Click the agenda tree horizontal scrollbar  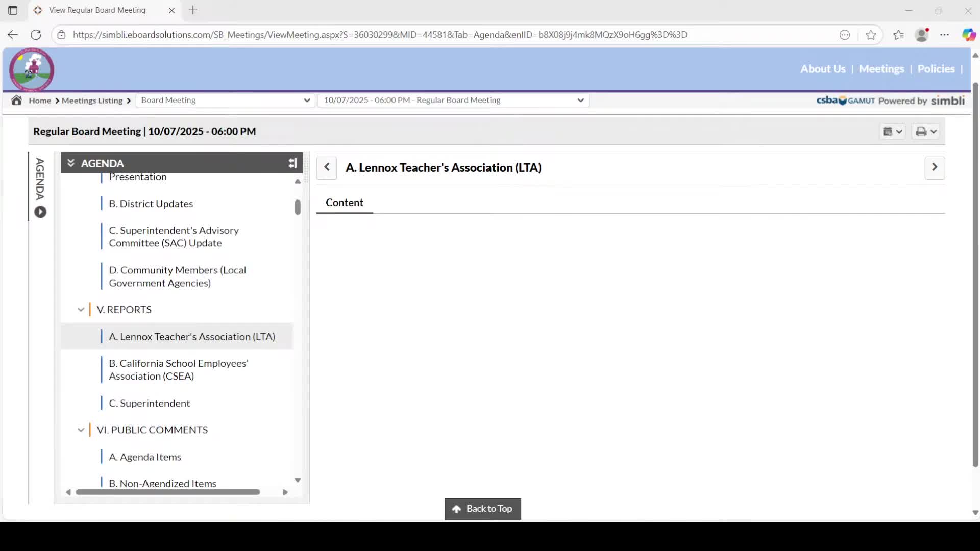point(168,492)
